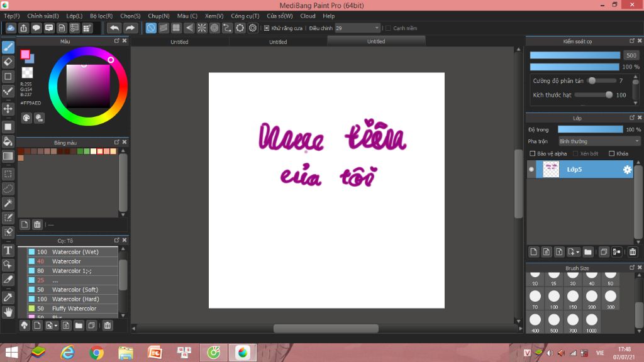Open the Công cụ(T) menu
644x362 pixels.
click(x=245, y=16)
